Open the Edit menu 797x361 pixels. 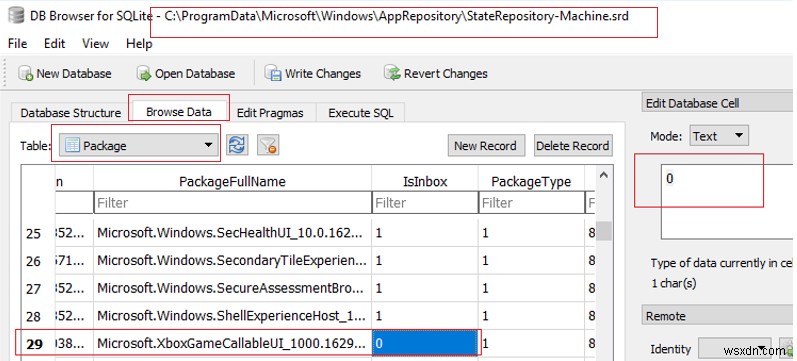(54, 44)
